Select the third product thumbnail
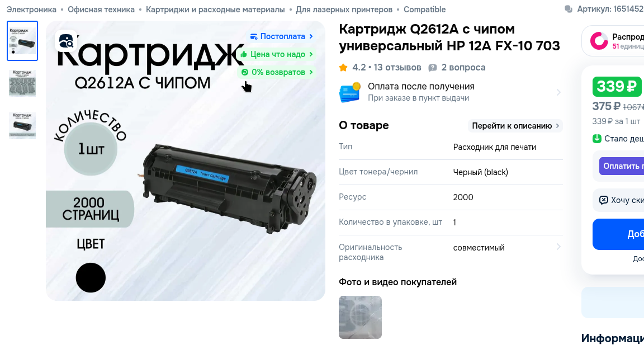 pyautogui.click(x=22, y=125)
